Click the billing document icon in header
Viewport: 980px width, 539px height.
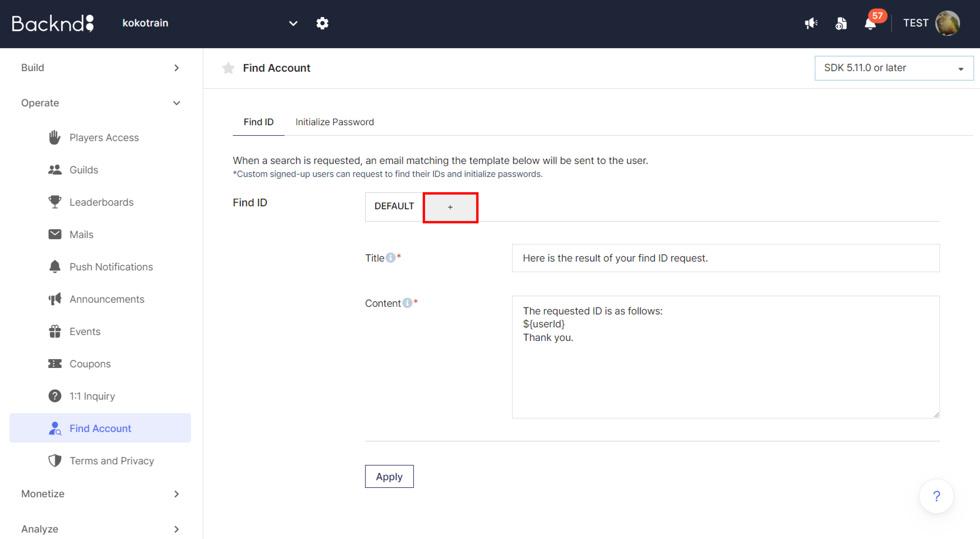pyautogui.click(x=841, y=23)
